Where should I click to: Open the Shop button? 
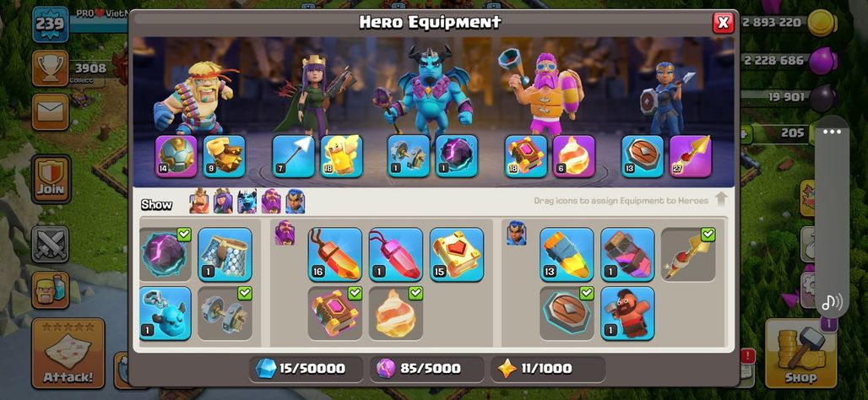pyautogui.click(x=800, y=354)
